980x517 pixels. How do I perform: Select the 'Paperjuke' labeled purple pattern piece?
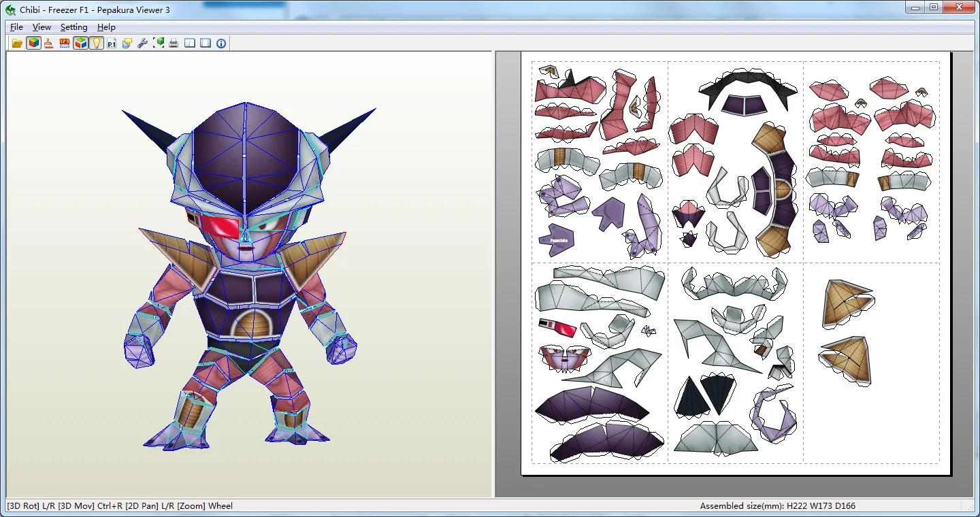pyautogui.click(x=556, y=239)
